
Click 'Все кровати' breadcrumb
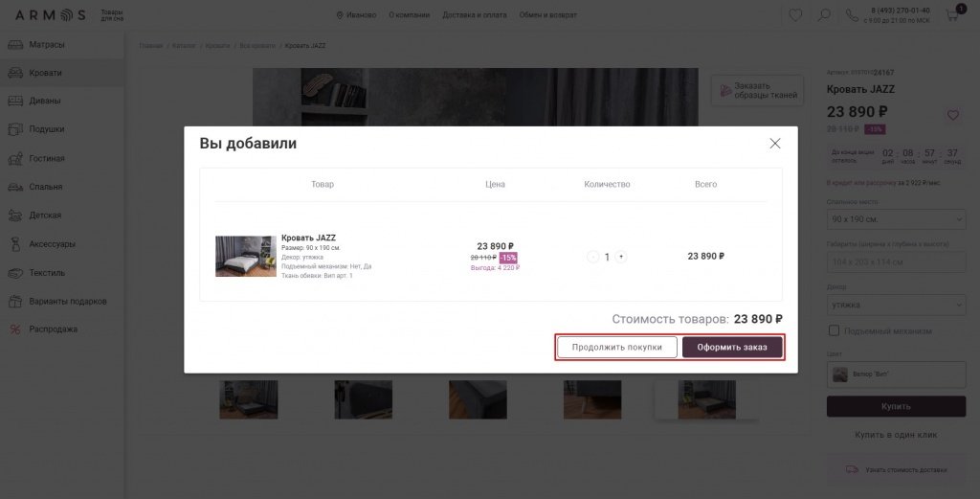click(x=257, y=46)
